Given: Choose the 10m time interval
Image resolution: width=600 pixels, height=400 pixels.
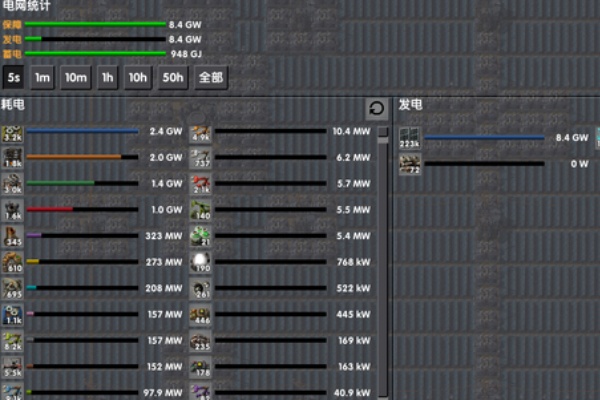Looking at the screenshot, I should 75,77.
